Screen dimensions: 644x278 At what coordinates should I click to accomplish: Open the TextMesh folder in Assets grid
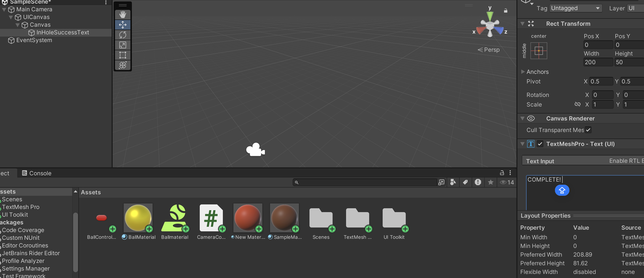coord(358,222)
